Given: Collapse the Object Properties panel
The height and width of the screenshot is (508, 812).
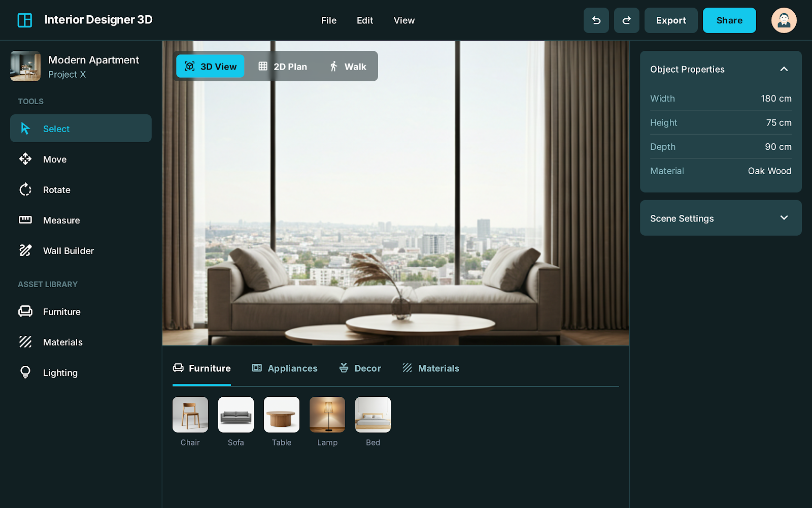Looking at the screenshot, I should [x=784, y=69].
